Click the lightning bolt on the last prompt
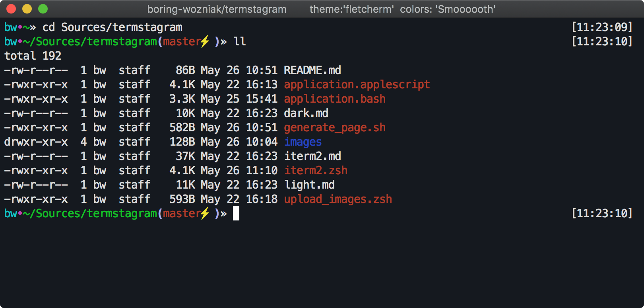The height and width of the screenshot is (308, 644). click(205, 213)
